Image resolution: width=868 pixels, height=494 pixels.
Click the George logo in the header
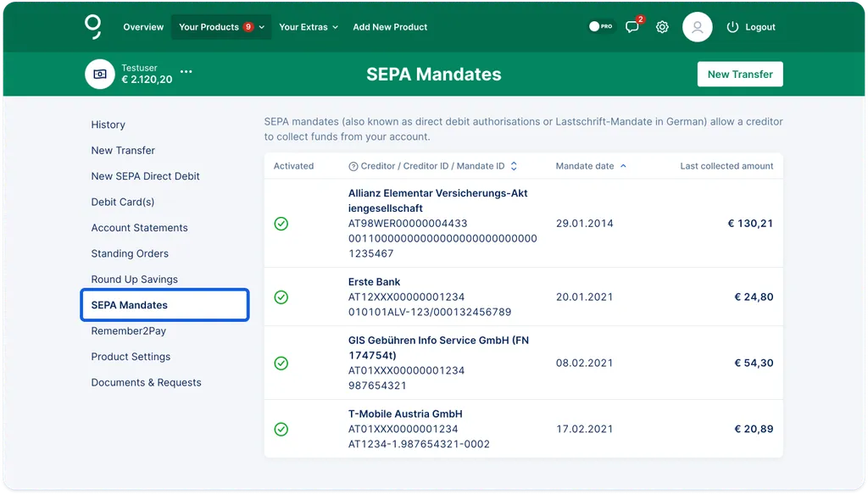[x=93, y=26]
